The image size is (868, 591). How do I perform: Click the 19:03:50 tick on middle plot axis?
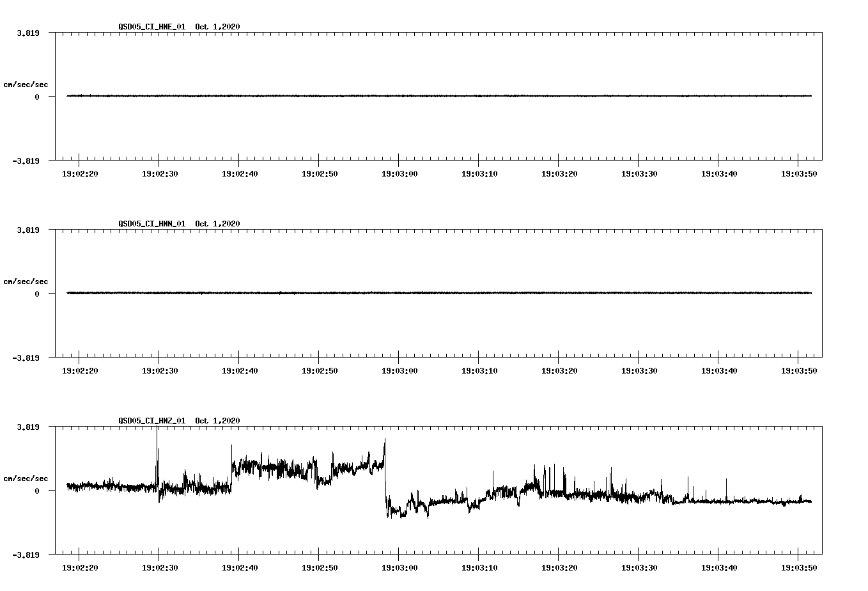799,369
